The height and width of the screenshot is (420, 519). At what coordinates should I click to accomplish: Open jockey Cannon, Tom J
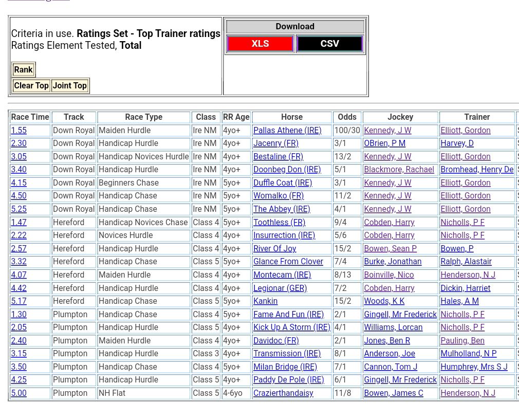pyautogui.click(x=391, y=367)
